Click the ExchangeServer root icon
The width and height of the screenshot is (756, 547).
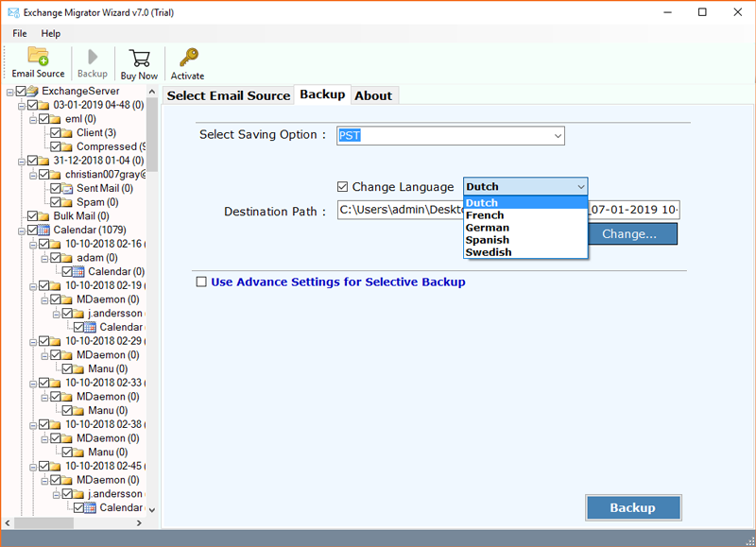pyautogui.click(x=32, y=91)
